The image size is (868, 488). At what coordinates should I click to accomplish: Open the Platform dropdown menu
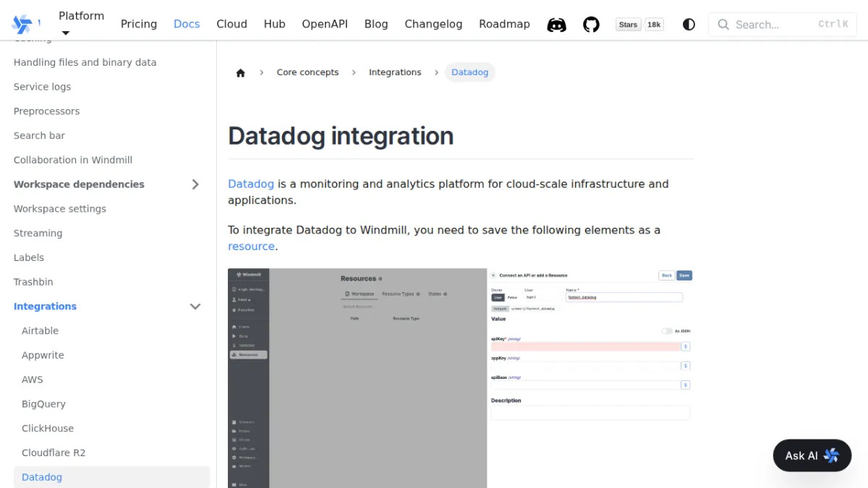click(81, 24)
